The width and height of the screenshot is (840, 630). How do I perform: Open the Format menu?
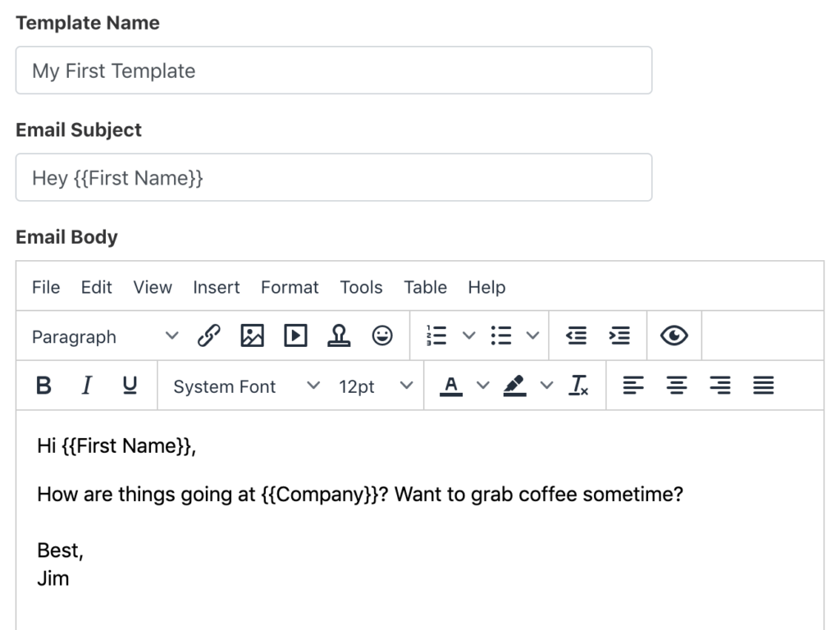point(290,287)
